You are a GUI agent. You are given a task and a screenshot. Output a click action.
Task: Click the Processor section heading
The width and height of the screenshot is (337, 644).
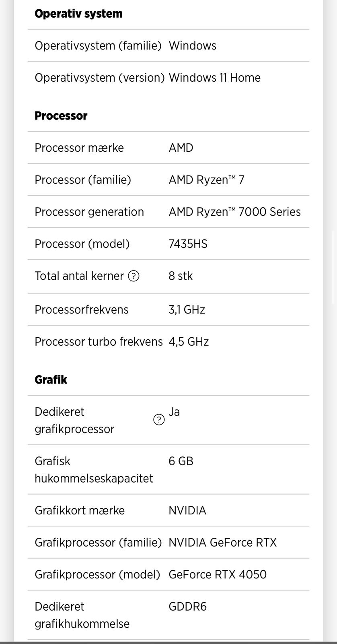61,116
